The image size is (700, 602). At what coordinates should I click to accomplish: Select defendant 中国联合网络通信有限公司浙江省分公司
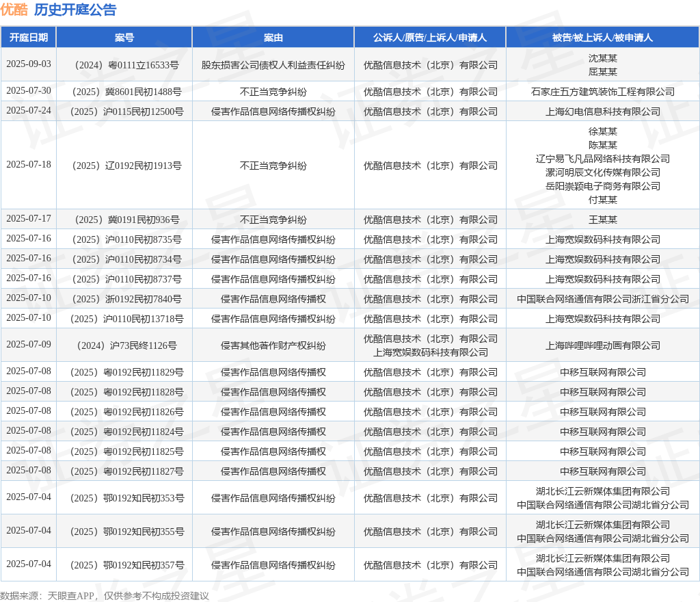pos(603,299)
